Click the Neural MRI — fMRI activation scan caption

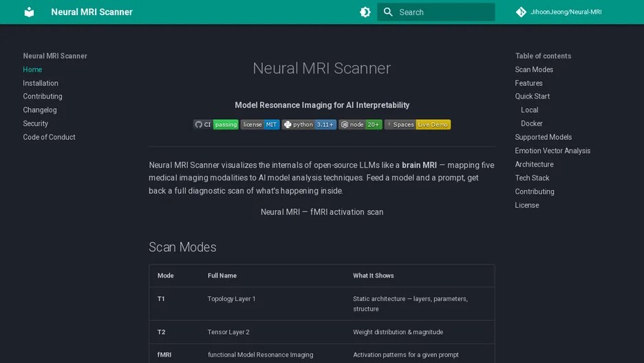tap(322, 211)
